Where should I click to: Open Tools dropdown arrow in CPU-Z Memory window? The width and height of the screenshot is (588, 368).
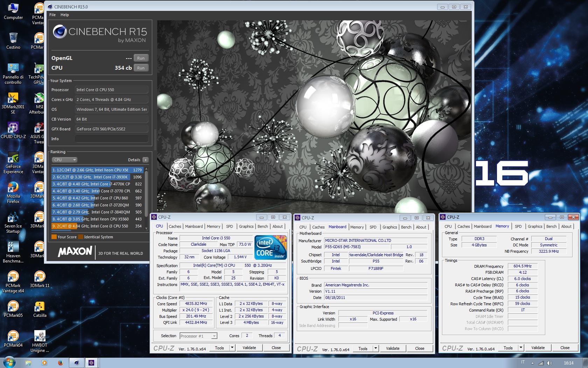521,348
